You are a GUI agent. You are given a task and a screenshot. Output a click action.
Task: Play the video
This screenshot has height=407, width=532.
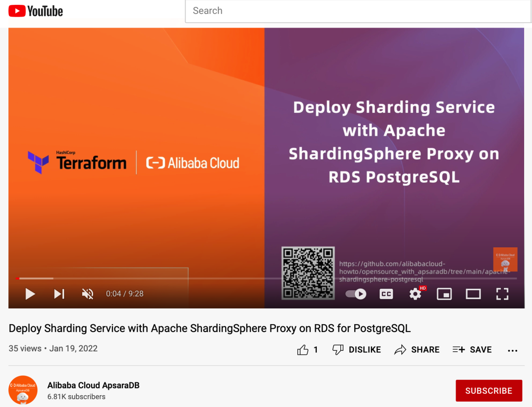tap(30, 294)
